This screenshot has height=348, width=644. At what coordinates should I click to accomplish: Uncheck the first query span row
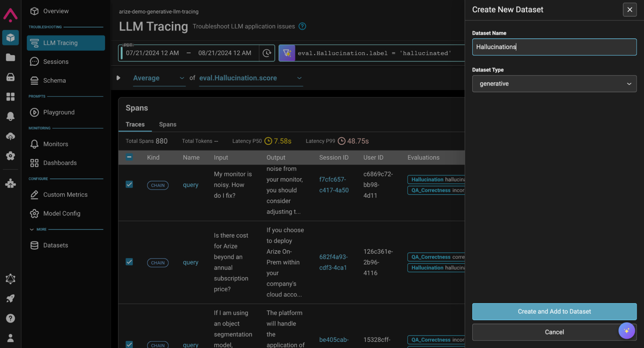point(129,184)
